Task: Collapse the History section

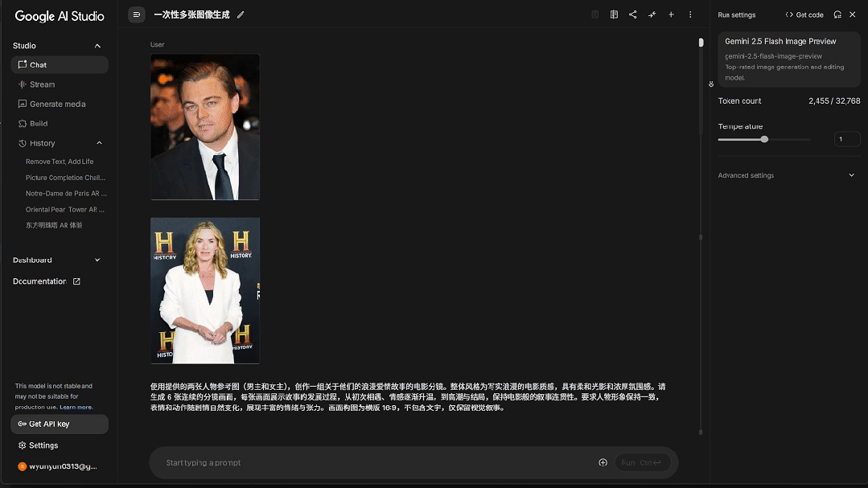Action: click(98, 142)
